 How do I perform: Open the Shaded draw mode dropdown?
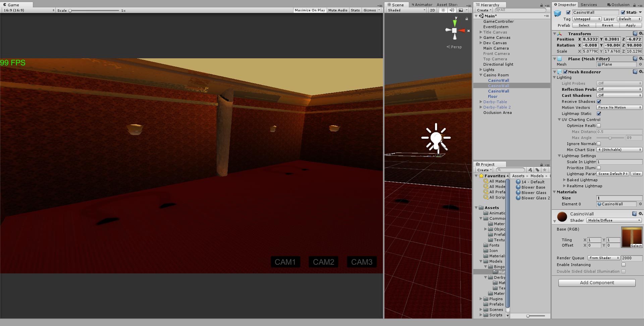click(x=406, y=10)
